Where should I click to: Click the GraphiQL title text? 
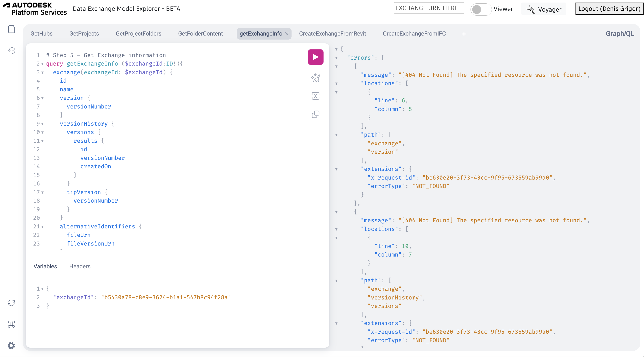[620, 33]
